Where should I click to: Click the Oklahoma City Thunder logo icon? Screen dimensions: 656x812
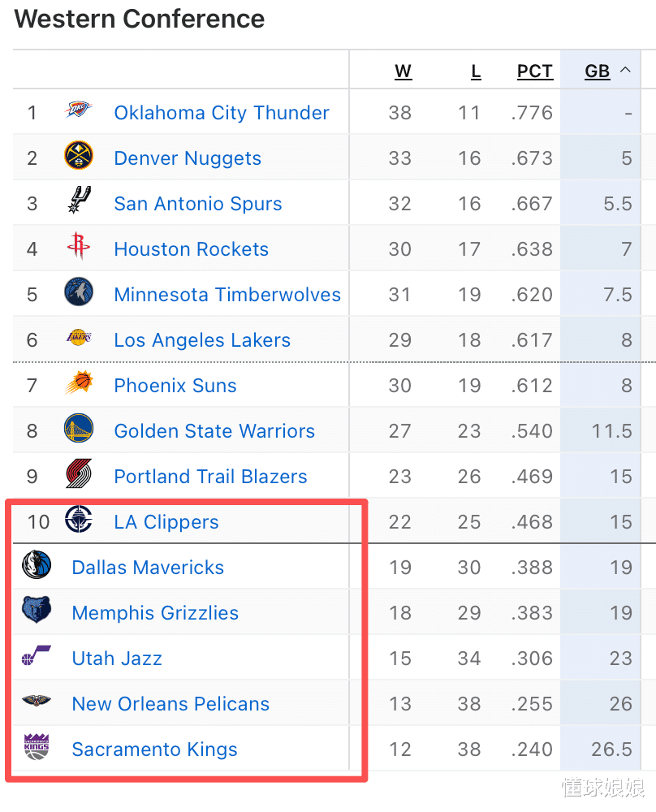tap(79, 111)
